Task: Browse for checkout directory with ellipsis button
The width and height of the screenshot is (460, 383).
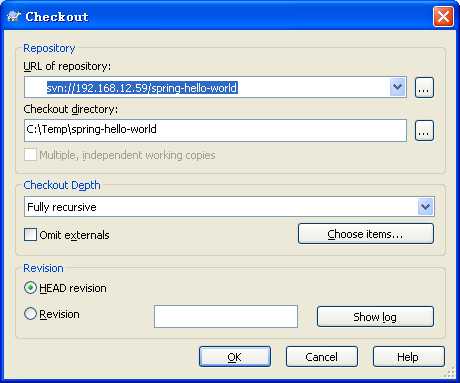Action: coord(424,130)
